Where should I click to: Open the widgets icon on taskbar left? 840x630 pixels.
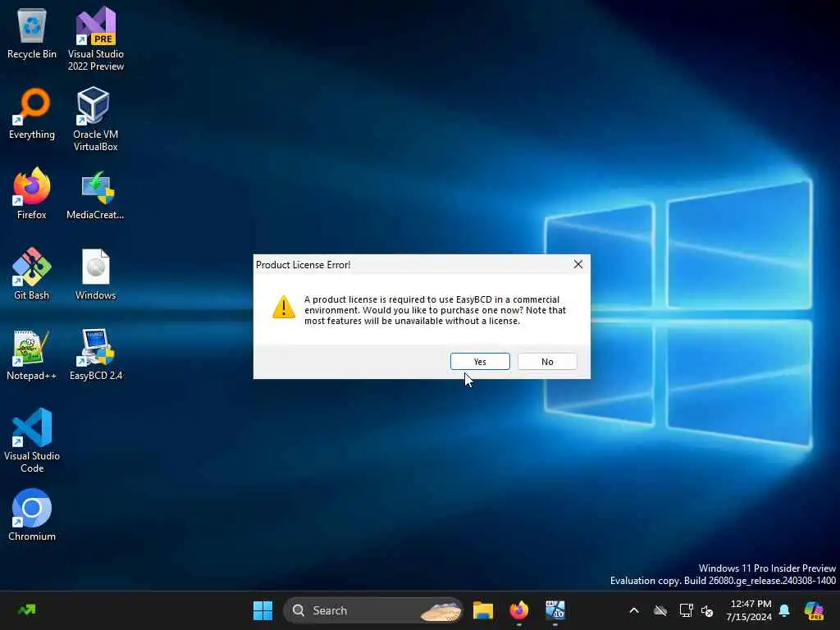pos(27,610)
